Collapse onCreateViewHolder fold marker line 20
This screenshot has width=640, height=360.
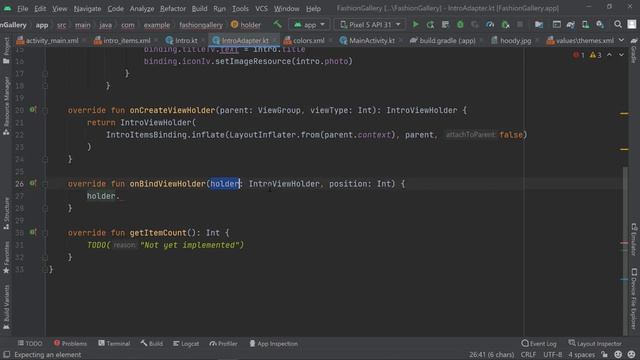click(x=45, y=110)
